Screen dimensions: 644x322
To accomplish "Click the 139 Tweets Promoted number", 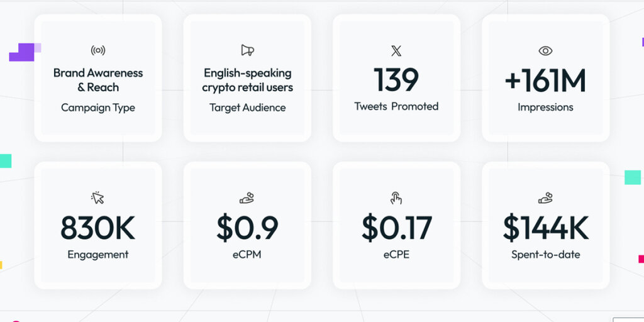I will coord(396,80).
